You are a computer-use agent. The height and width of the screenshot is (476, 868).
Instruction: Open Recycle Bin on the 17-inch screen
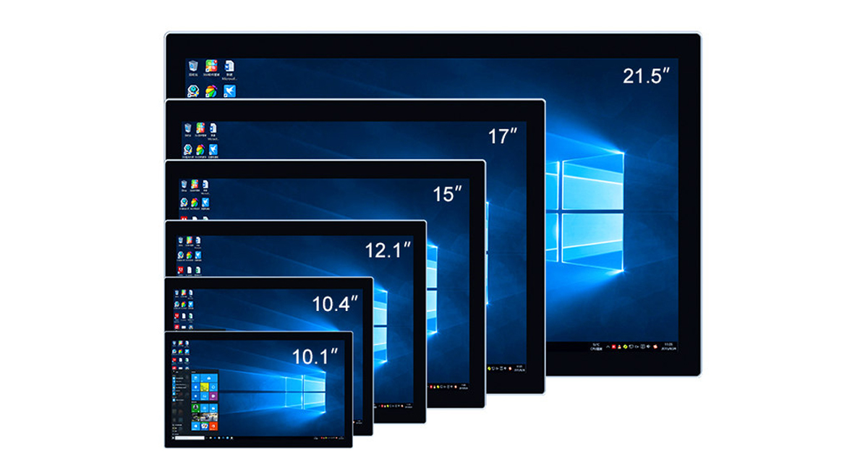[188, 128]
